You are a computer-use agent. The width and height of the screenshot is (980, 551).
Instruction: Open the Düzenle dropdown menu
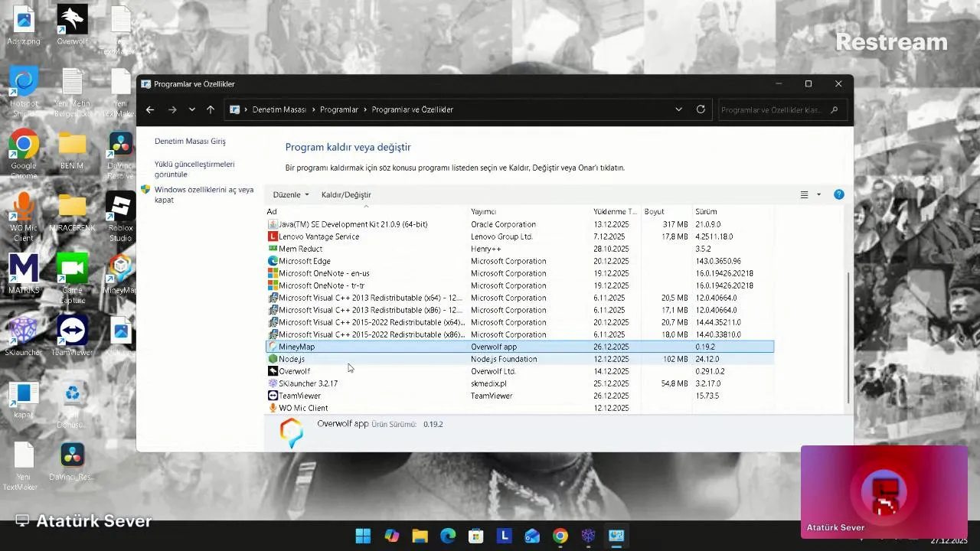(x=291, y=194)
